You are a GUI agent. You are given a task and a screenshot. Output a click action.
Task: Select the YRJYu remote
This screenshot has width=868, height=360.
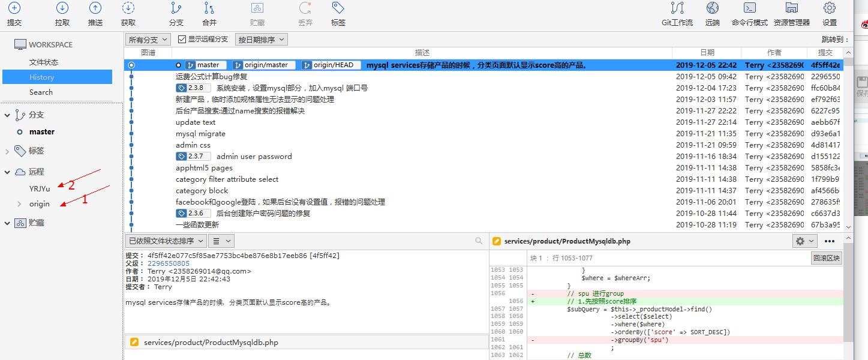pyautogui.click(x=40, y=188)
